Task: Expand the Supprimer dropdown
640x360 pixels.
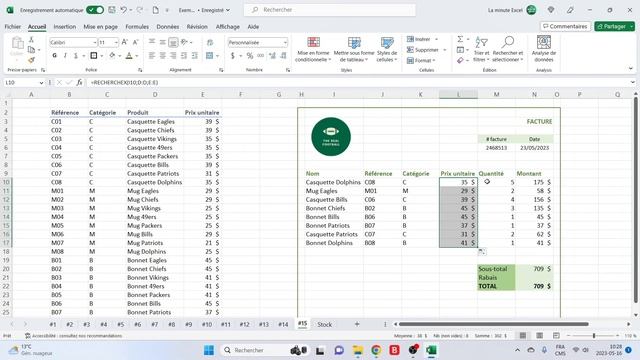Action: (x=444, y=50)
